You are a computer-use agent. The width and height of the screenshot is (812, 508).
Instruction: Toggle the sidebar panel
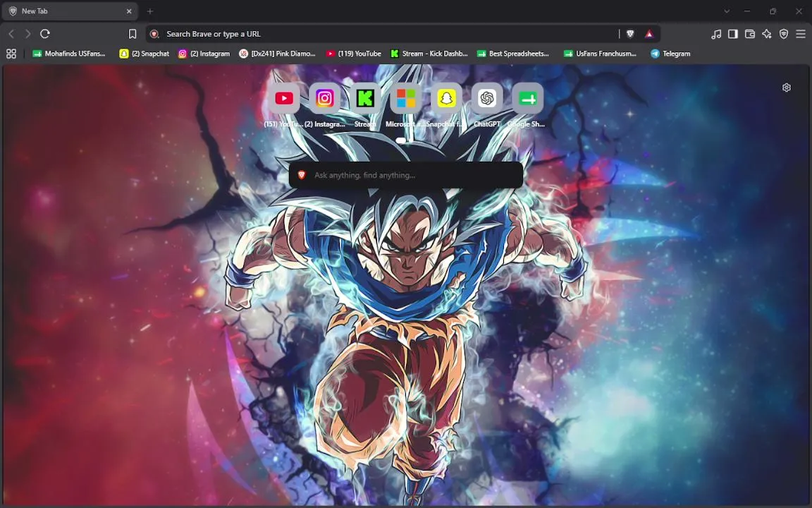coord(733,34)
